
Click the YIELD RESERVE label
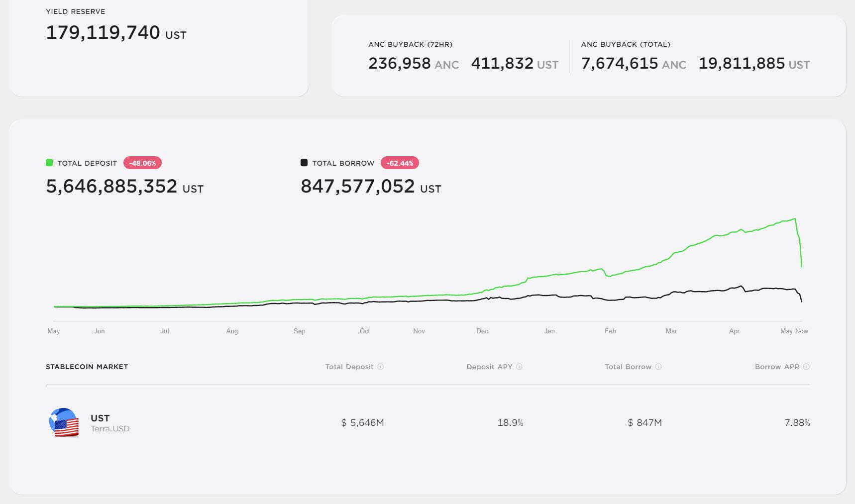coord(76,11)
